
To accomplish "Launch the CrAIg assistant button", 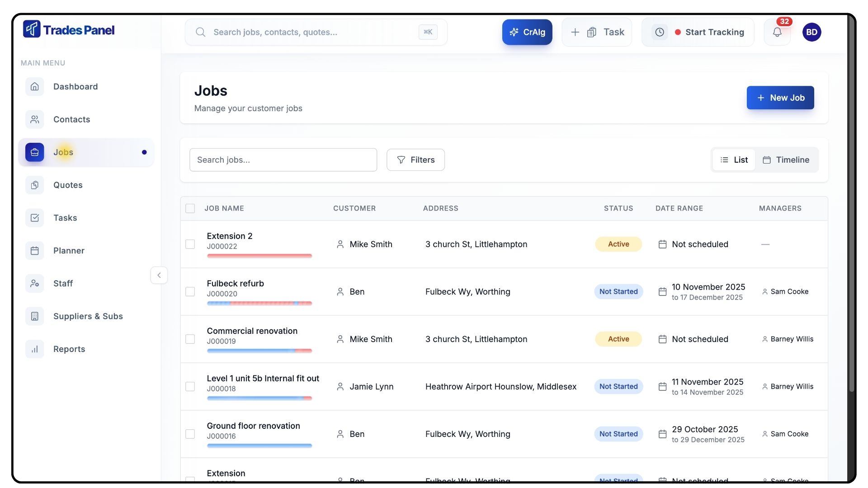I will 527,32.
